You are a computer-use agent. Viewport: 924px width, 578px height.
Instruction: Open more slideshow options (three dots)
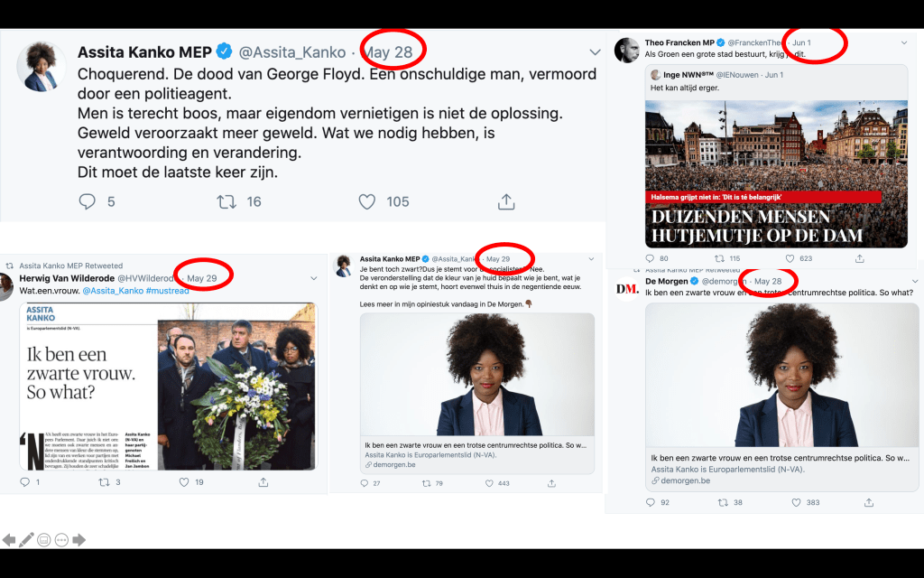click(61, 540)
